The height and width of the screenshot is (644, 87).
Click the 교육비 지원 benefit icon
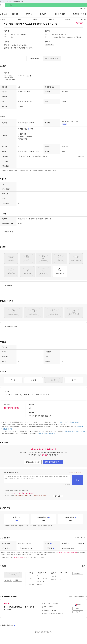(60, 259)
